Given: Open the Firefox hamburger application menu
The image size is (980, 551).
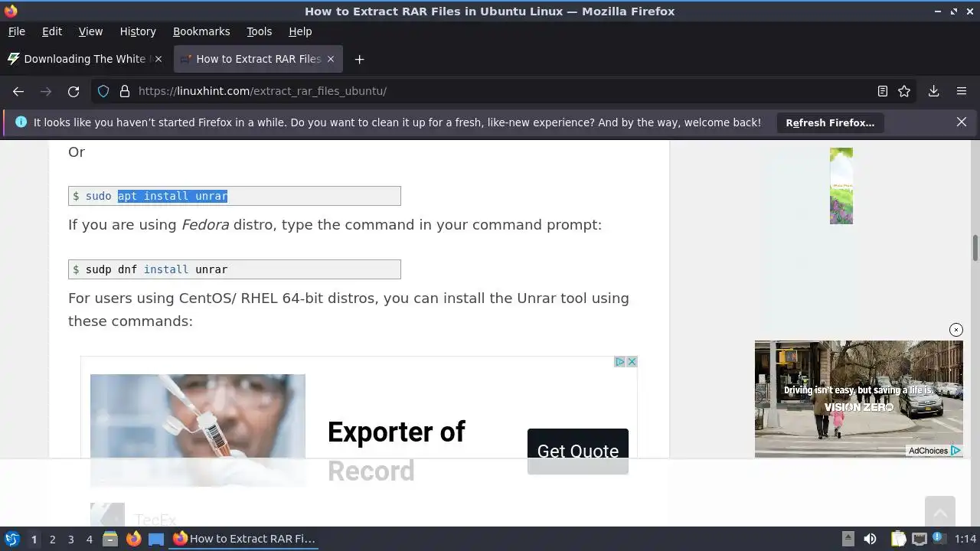Looking at the screenshot, I should [962, 91].
